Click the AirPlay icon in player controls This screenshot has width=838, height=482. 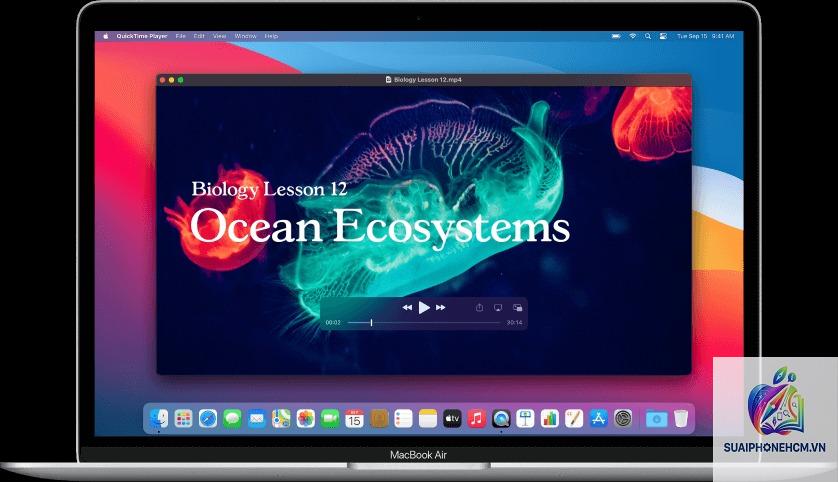tap(498, 307)
